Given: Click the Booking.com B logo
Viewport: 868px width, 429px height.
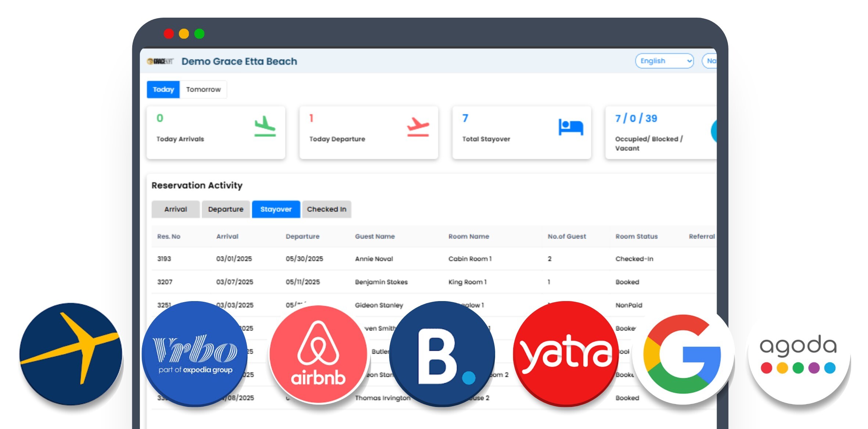Looking at the screenshot, I should (x=442, y=354).
